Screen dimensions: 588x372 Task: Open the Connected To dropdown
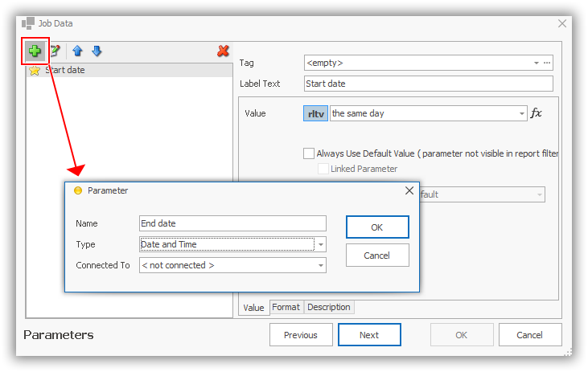click(x=321, y=265)
